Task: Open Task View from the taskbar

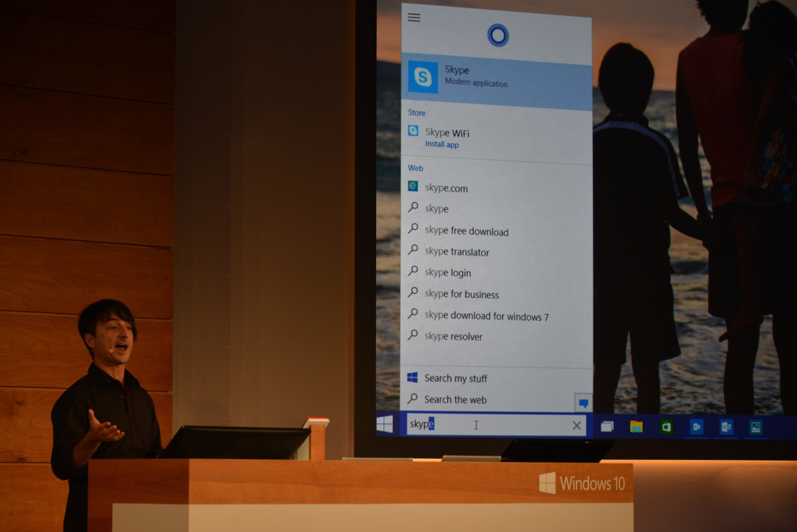Action: click(607, 427)
